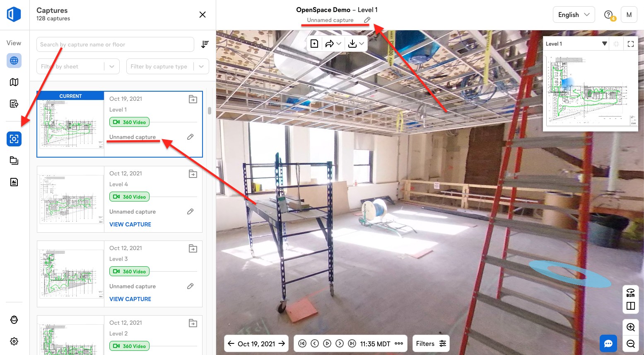644x355 pixels.
Task: Select the highlighted Captures camera icon
Action: 14,139
